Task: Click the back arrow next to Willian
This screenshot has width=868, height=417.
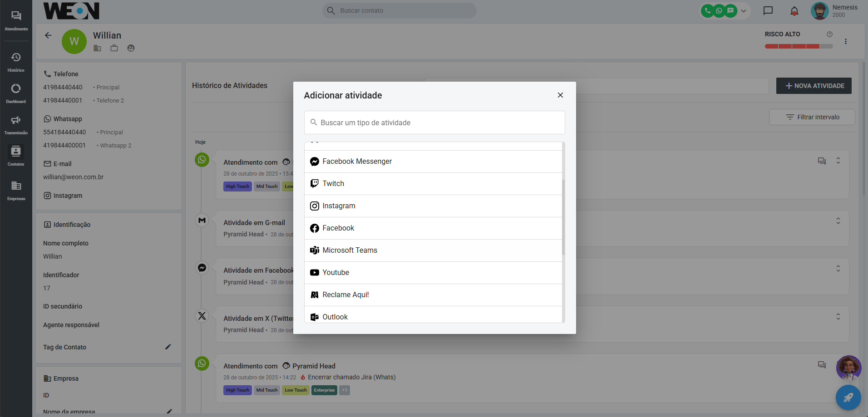Action: pyautogui.click(x=48, y=35)
